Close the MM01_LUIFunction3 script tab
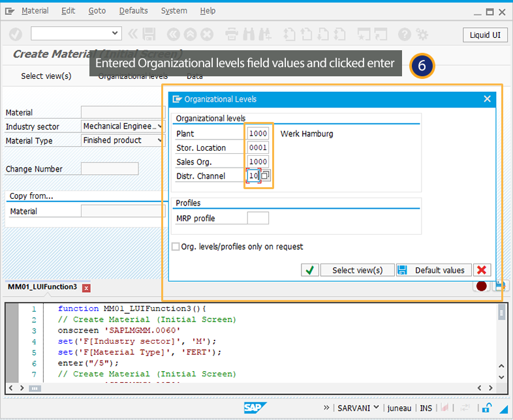Screen dimensions: 513x420 coord(86,288)
